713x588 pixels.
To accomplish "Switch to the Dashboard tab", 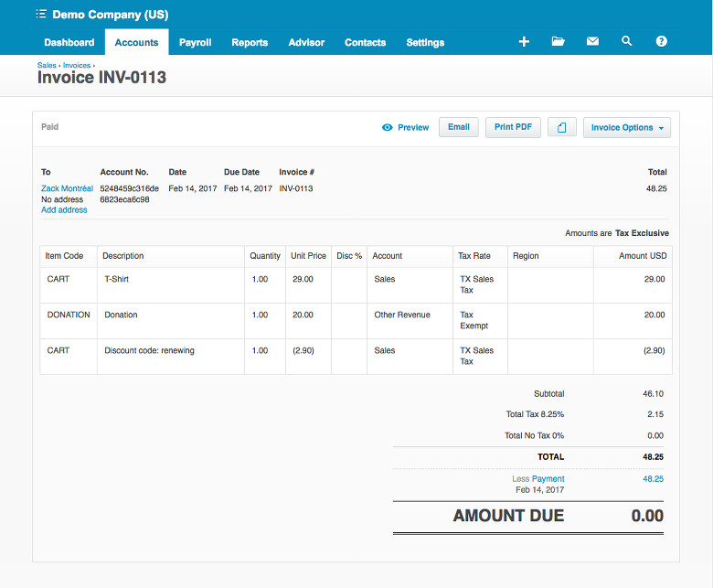I will point(69,42).
